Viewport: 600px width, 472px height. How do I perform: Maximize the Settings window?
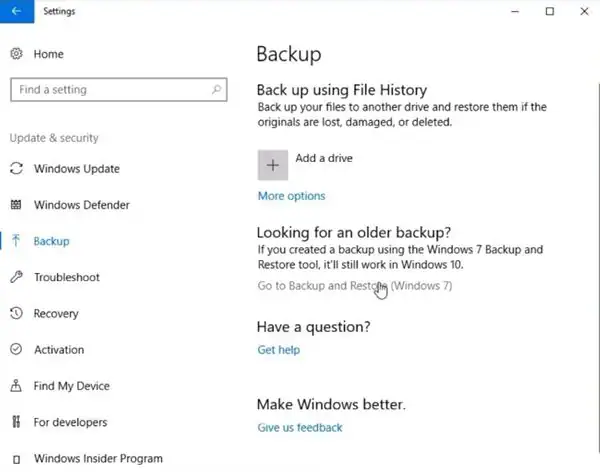coord(549,11)
